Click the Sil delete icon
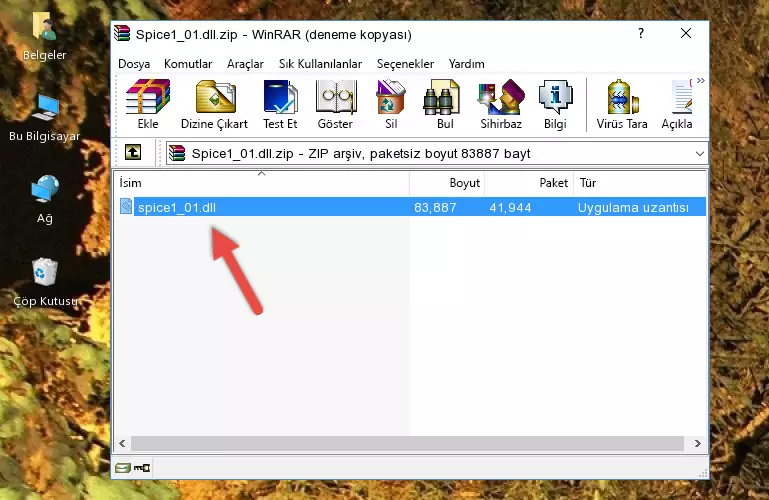Image resolution: width=769 pixels, height=500 pixels. coord(391,104)
